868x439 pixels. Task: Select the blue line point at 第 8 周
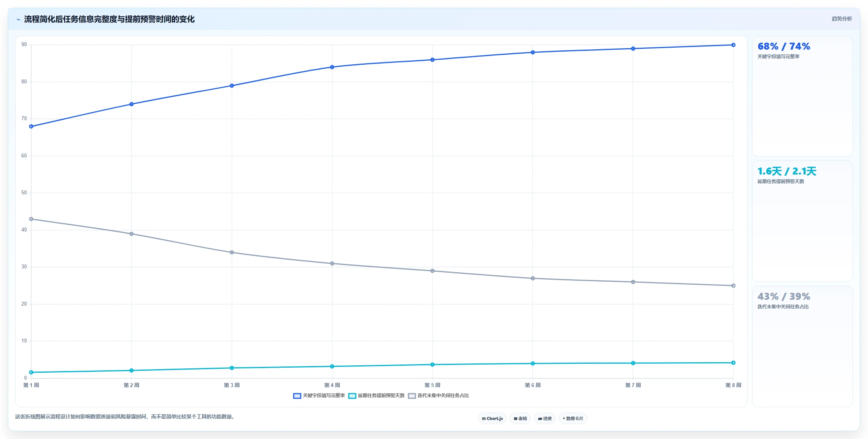[734, 45]
